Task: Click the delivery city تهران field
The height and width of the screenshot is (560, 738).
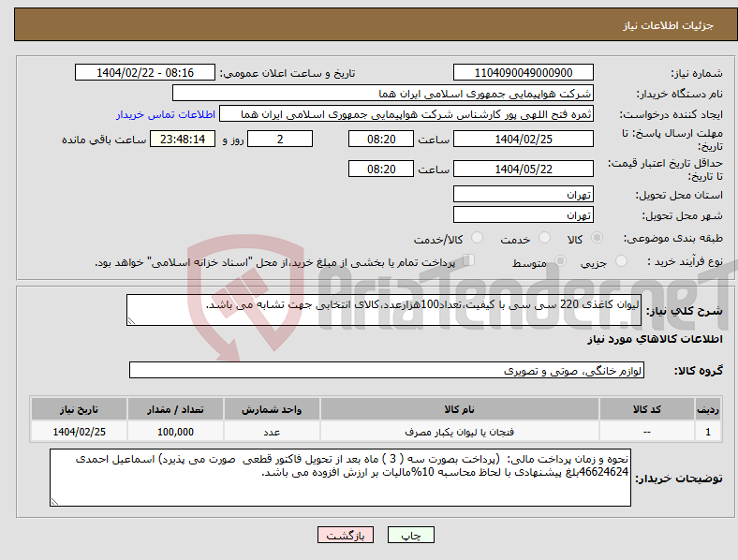Action: coord(524,214)
